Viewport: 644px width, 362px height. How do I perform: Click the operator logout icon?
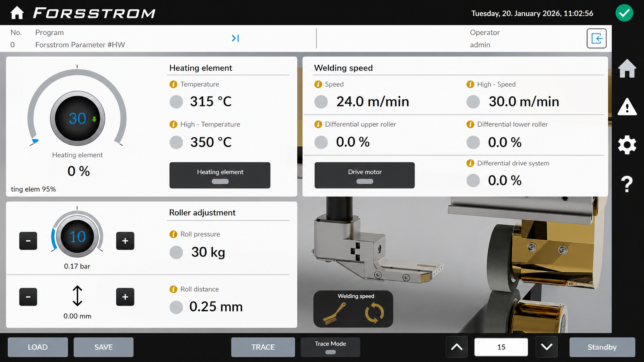(x=596, y=38)
